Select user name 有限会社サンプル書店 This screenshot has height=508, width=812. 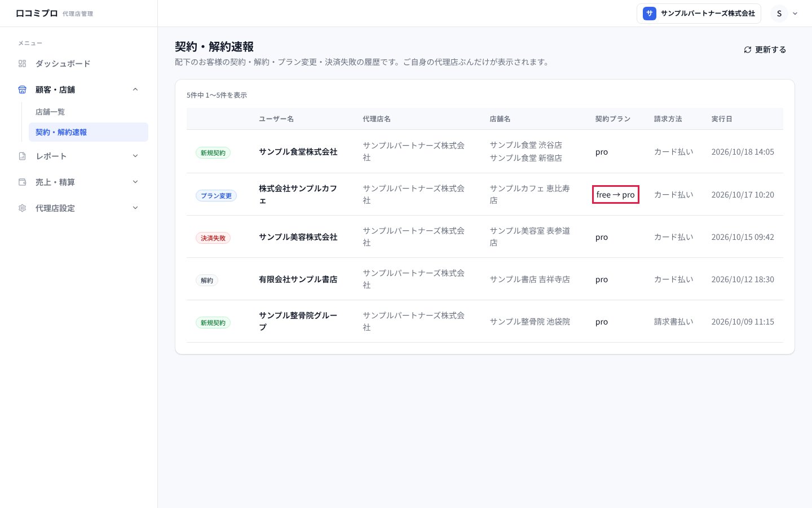click(298, 279)
